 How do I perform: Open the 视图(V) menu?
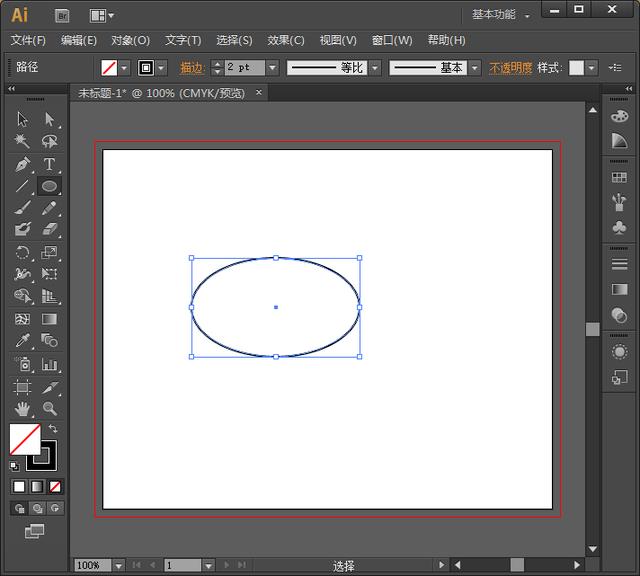(338, 40)
